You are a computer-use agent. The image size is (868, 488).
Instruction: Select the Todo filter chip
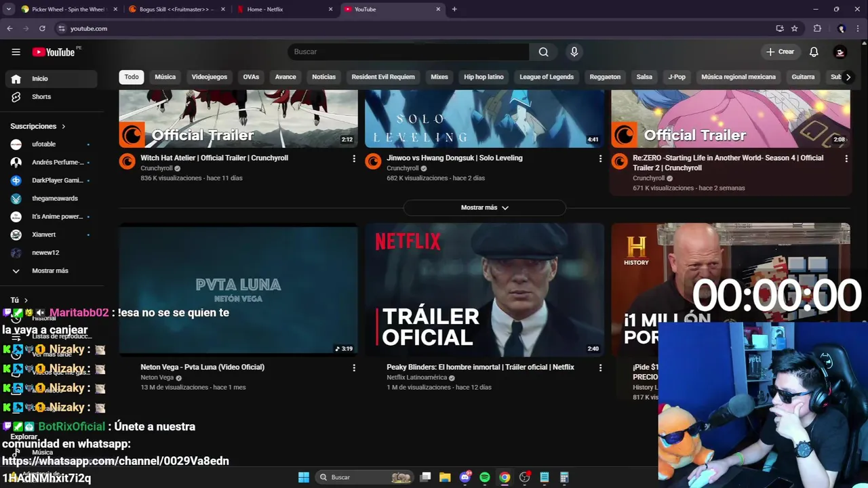(132, 77)
